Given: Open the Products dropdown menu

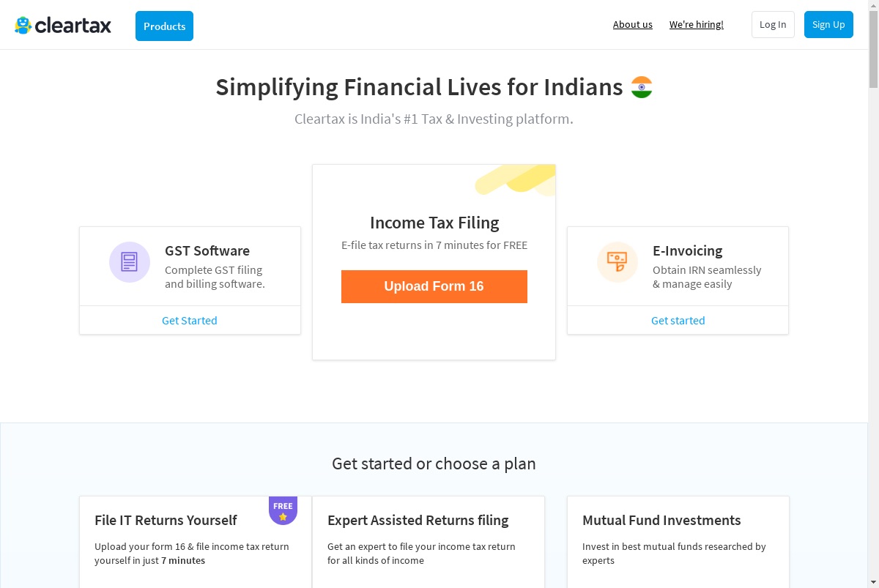Looking at the screenshot, I should pos(164,26).
